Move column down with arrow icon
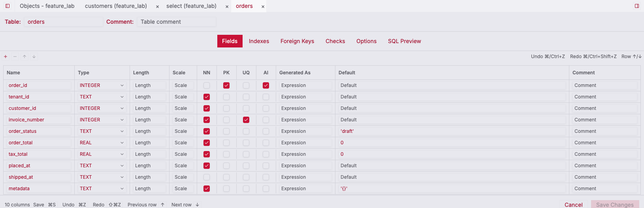644x208 pixels. point(34,57)
